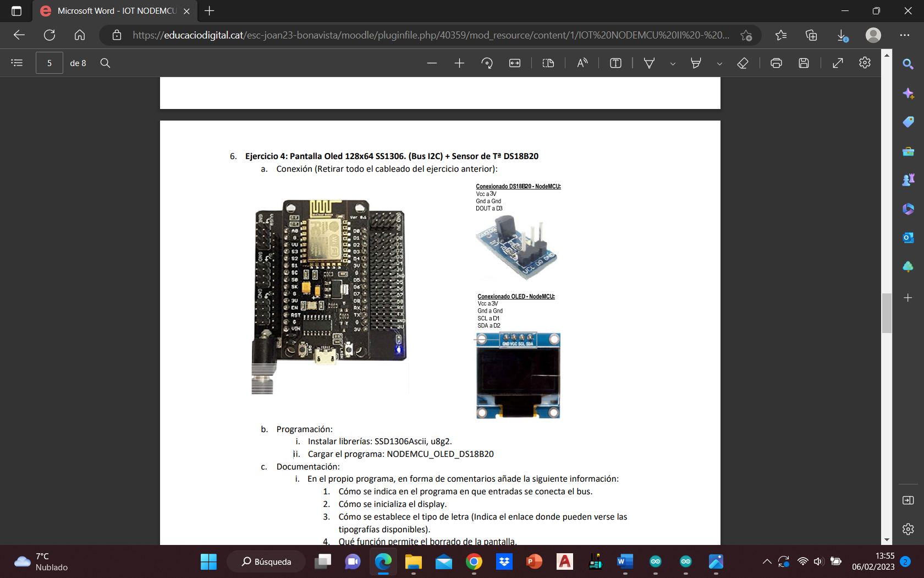Screen dimensions: 924x578
Task: Select the Highlight tool
Action: click(x=696, y=63)
